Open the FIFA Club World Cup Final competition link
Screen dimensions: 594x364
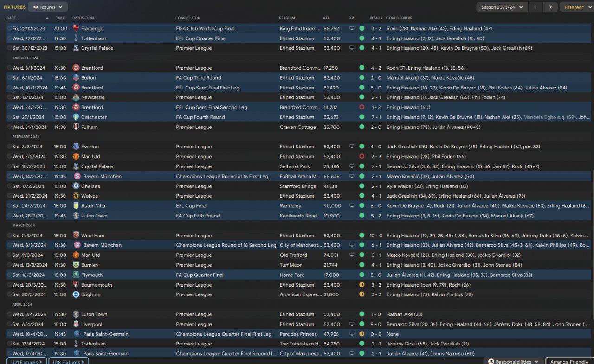[x=206, y=28]
